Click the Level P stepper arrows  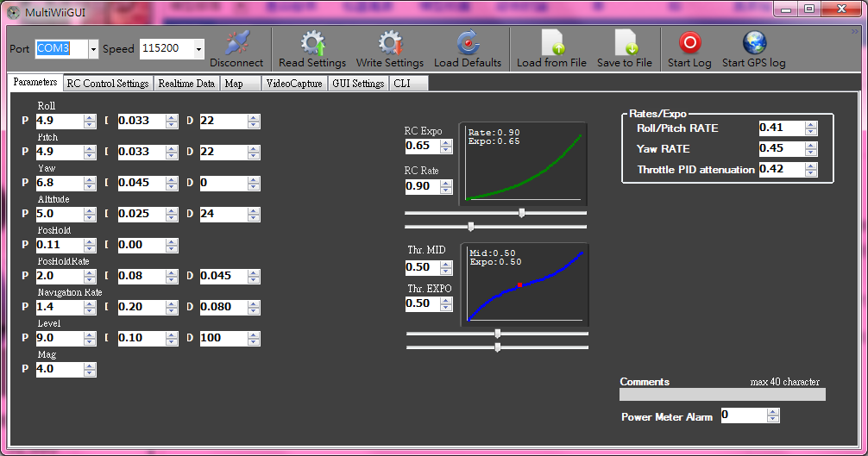tap(90, 338)
